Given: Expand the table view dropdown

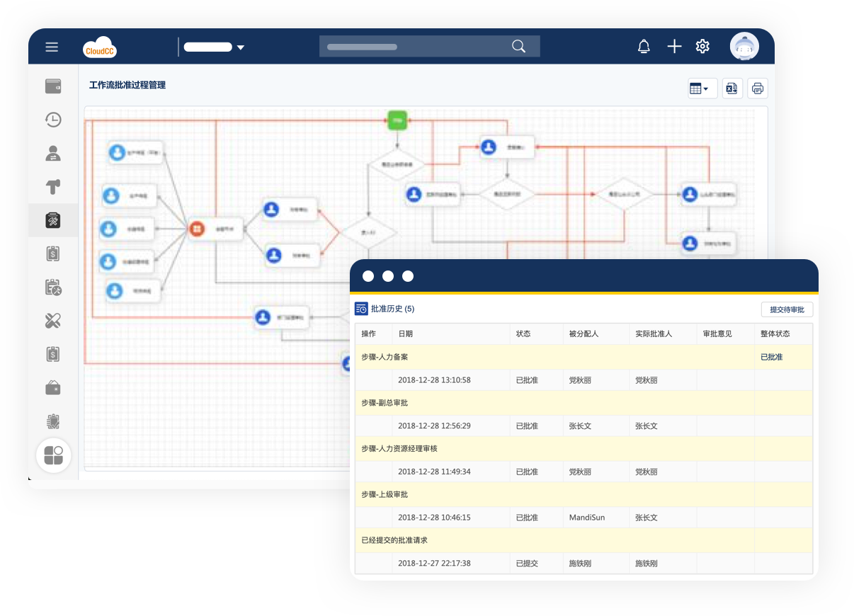Looking at the screenshot, I should click(x=702, y=89).
